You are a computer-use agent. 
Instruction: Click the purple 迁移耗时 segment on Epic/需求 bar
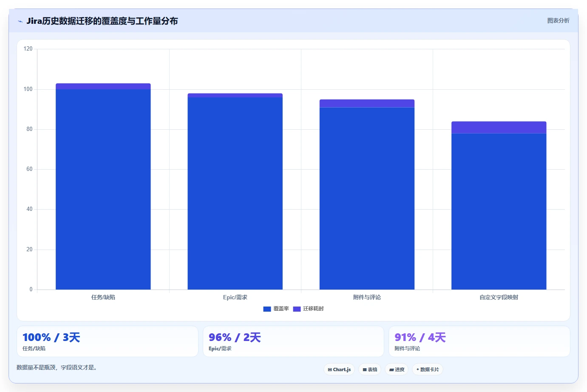click(x=235, y=95)
